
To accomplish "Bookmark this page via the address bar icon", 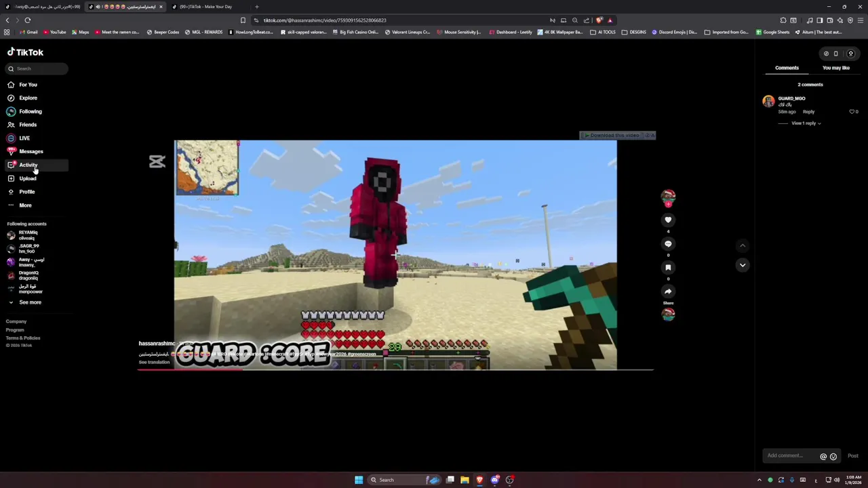I will click(x=243, y=20).
